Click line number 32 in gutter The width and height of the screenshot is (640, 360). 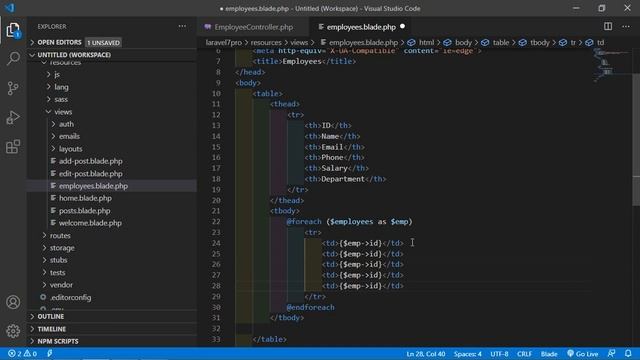(x=216, y=329)
